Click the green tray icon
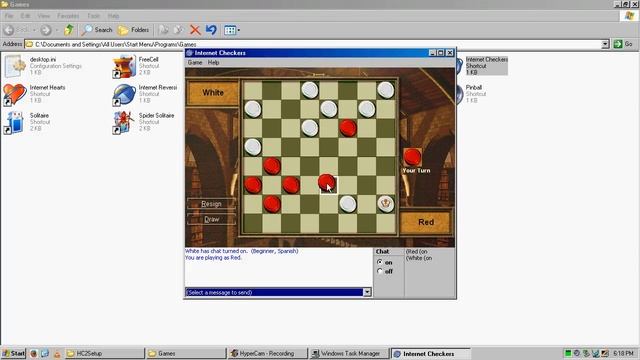 (568, 353)
